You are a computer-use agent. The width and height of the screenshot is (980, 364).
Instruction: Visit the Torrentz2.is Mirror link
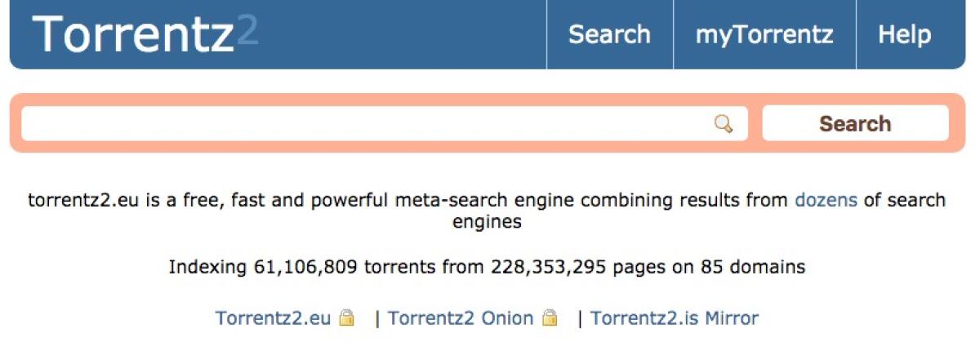(674, 317)
